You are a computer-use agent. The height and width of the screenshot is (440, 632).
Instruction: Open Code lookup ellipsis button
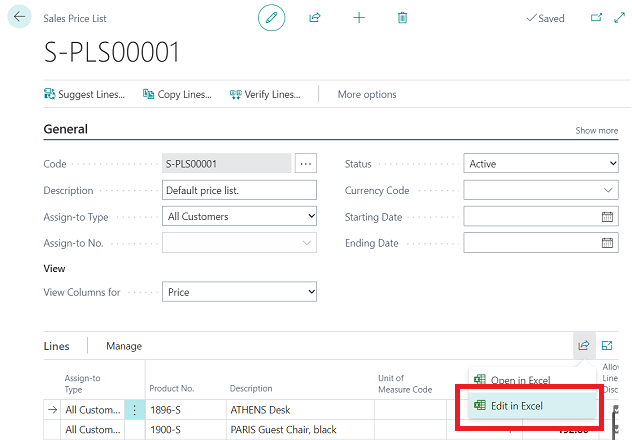(306, 164)
